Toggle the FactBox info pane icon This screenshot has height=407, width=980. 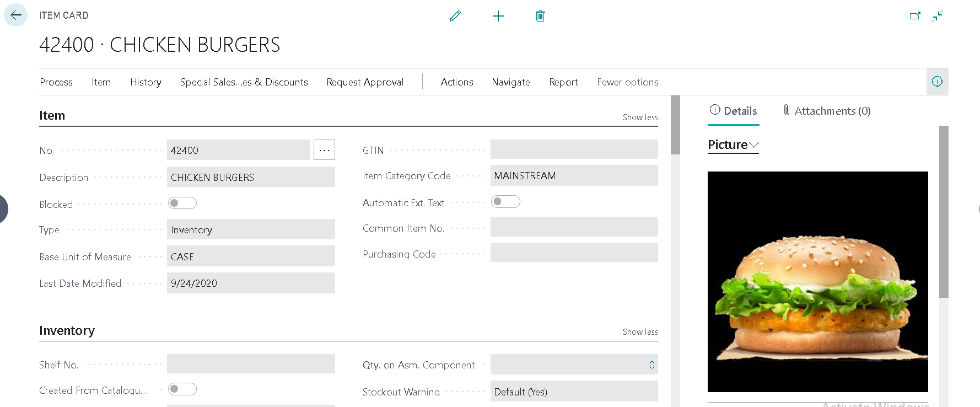937,82
